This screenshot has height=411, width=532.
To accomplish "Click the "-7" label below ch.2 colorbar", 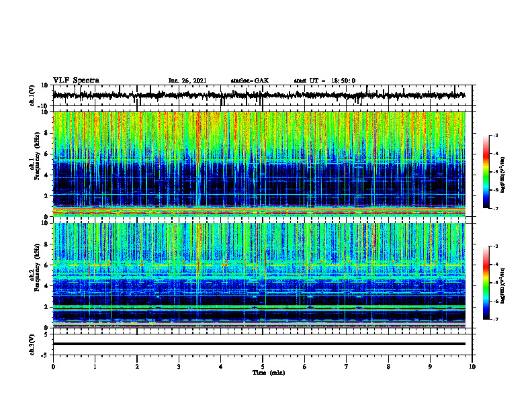I will tap(496, 320).
